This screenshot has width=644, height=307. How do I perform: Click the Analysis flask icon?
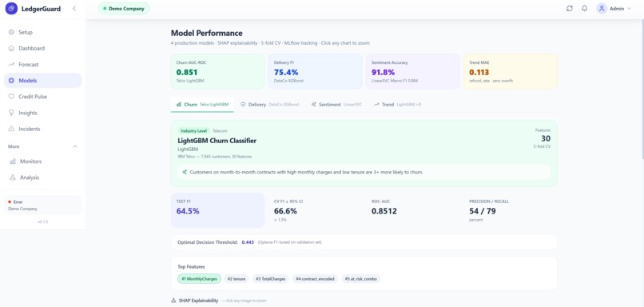click(13, 177)
